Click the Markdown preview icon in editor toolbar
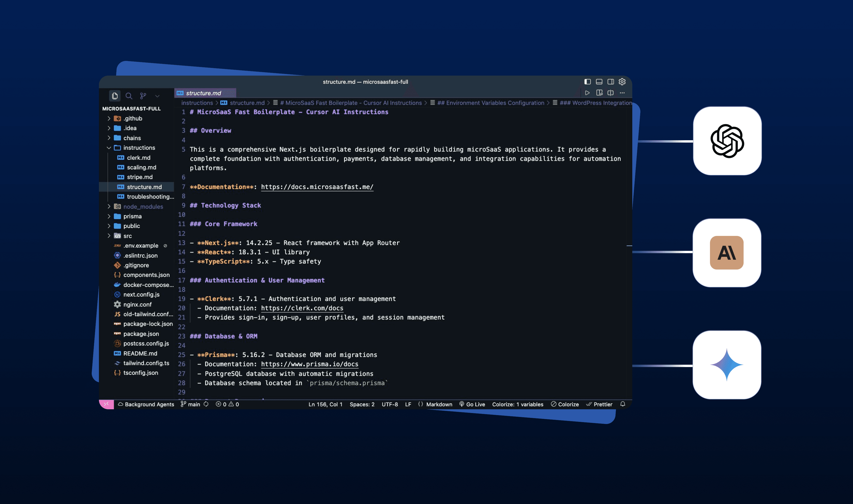853x504 pixels. [x=600, y=92]
